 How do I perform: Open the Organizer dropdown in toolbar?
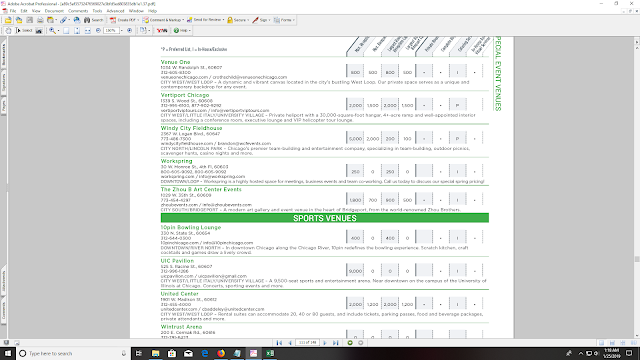[56, 20]
